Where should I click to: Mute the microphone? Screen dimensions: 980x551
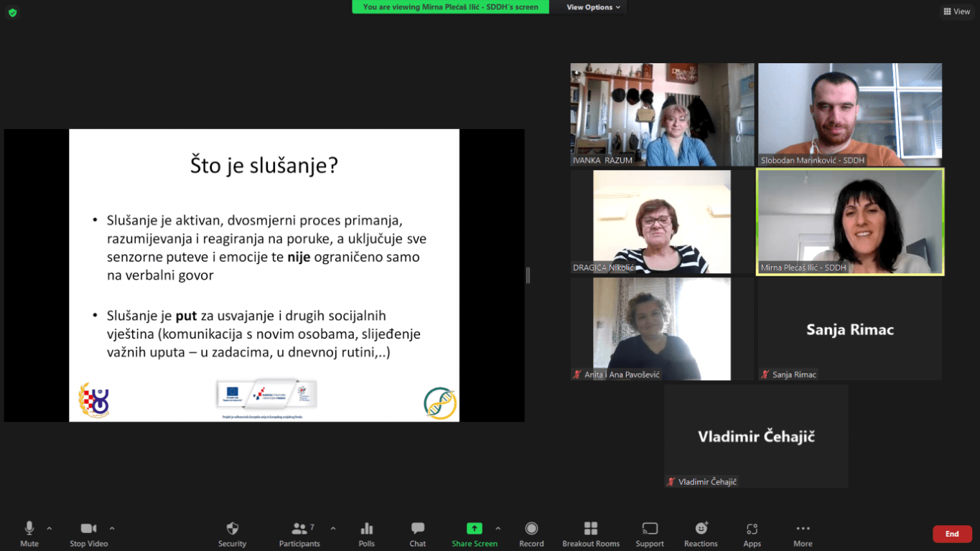(x=29, y=529)
